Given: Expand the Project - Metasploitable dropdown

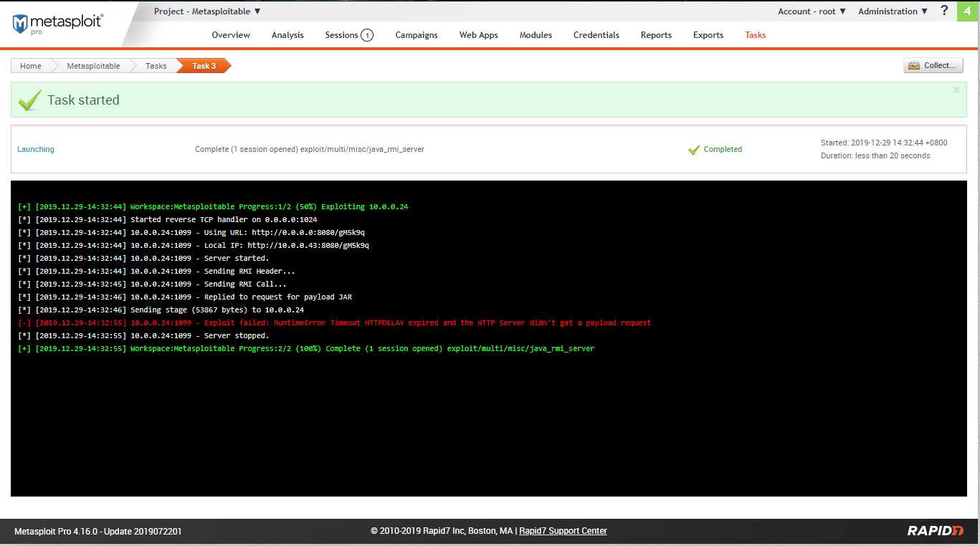Looking at the screenshot, I should pos(207,11).
